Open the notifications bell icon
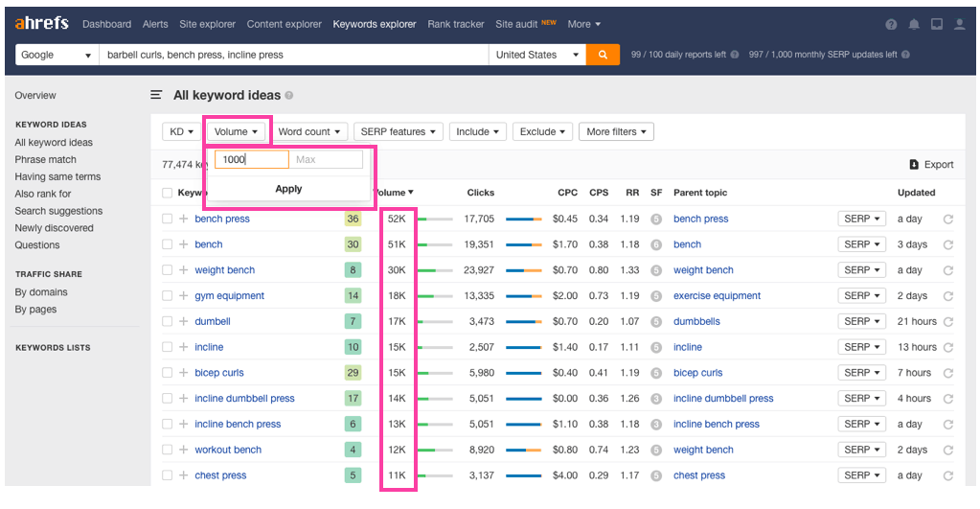 point(914,24)
